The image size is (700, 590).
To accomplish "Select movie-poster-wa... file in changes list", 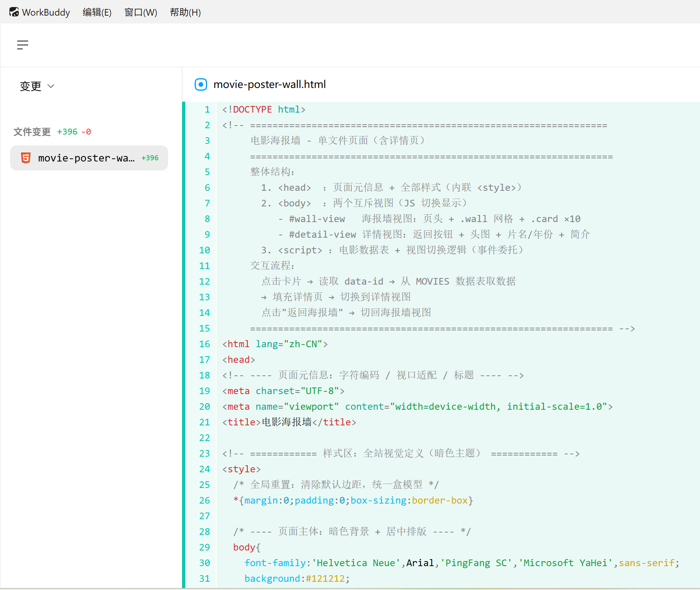I will (x=89, y=158).
